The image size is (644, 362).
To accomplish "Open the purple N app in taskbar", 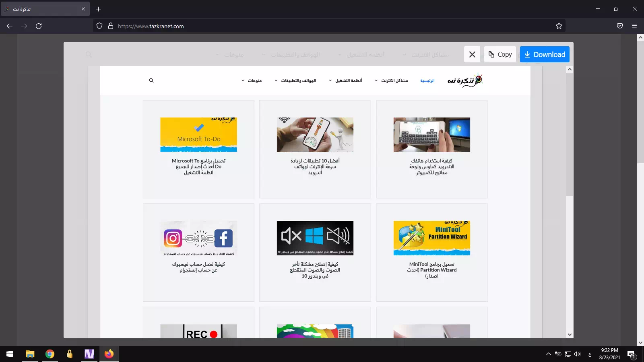I will [89, 354].
